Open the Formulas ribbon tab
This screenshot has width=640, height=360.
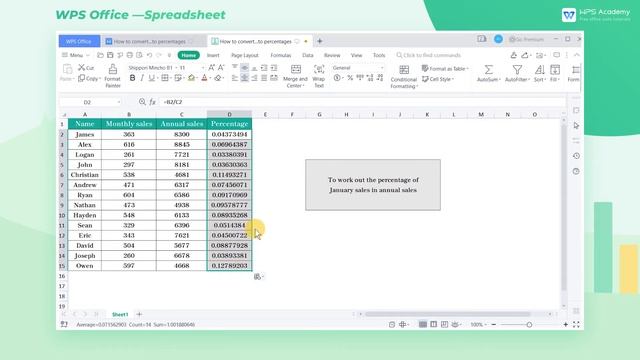(x=281, y=55)
